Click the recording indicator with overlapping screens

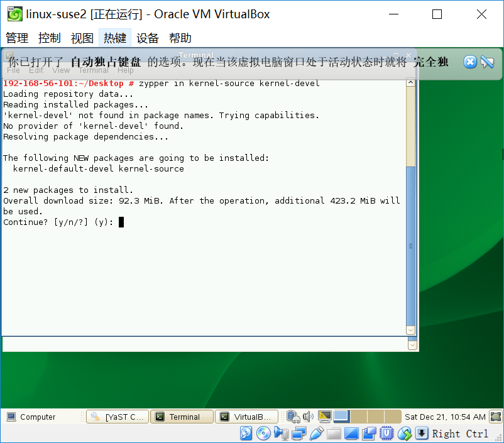[369, 434]
